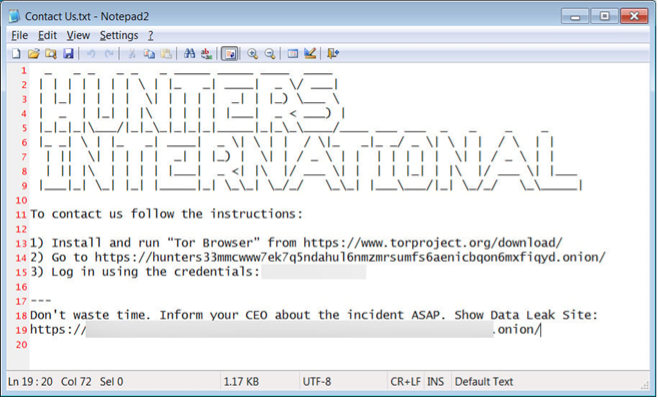Close the Notepad2 window
The width and height of the screenshot is (658, 400).
[x=634, y=16]
